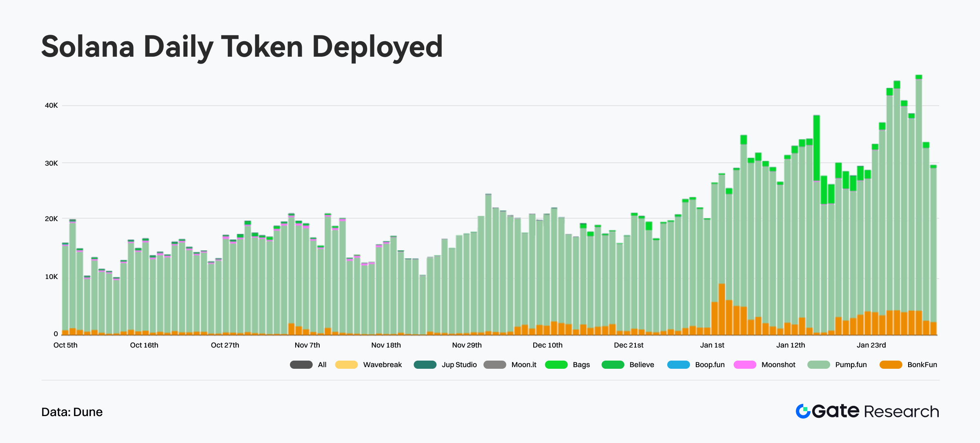980x443 pixels.
Task: Click the gray Moon.it legend swatch
Action: [x=494, y=365]
